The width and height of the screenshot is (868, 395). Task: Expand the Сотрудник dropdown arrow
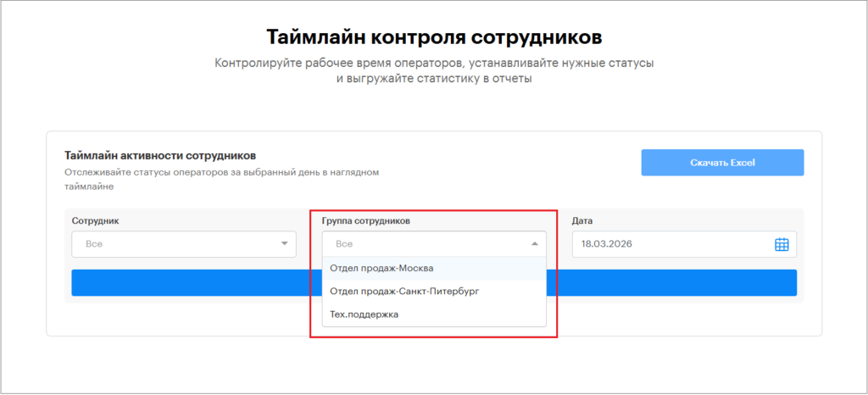point(284,244)
